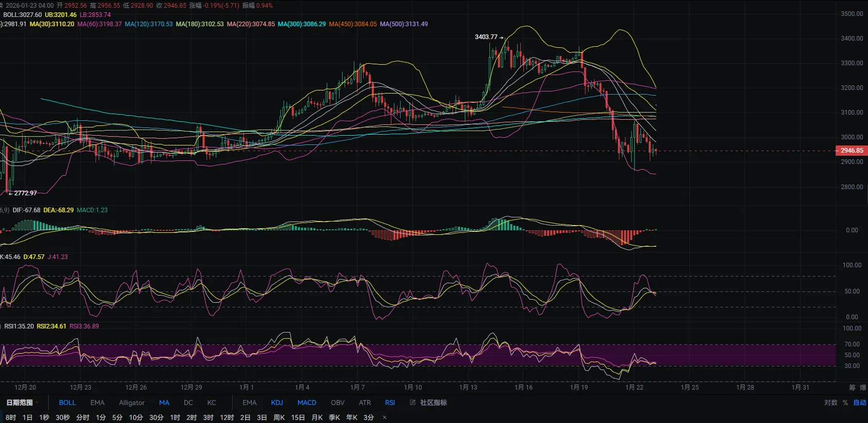
Task: Click the DEA:-68.29 MACD value
Action: click(59, 210)
